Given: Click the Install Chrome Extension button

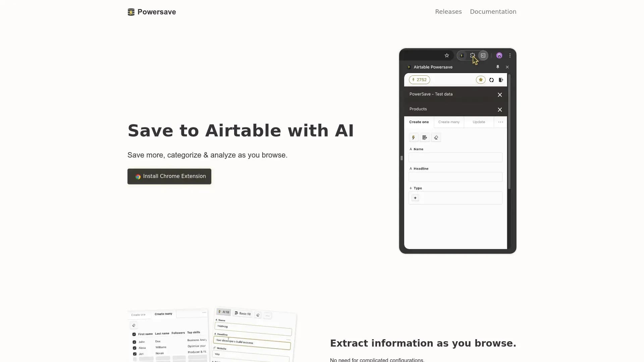Looking at the screenshot, I should 169,176.
